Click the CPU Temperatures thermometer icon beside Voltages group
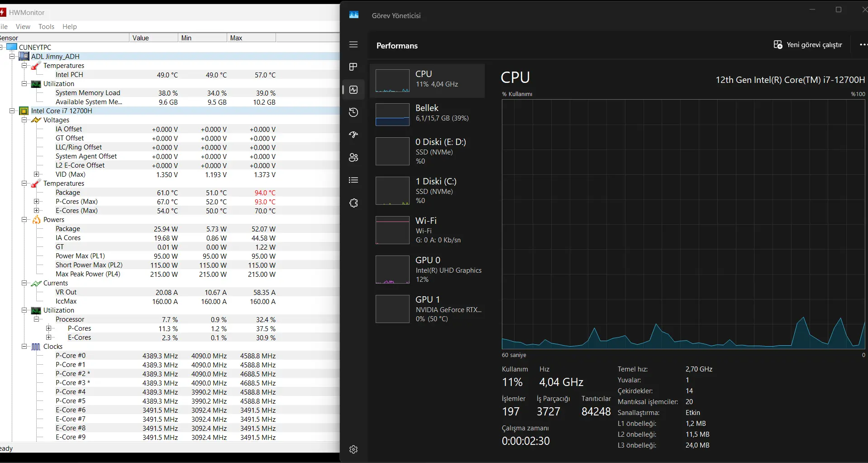Viewport: 868px width, 463px height. [x=36, y=183]
